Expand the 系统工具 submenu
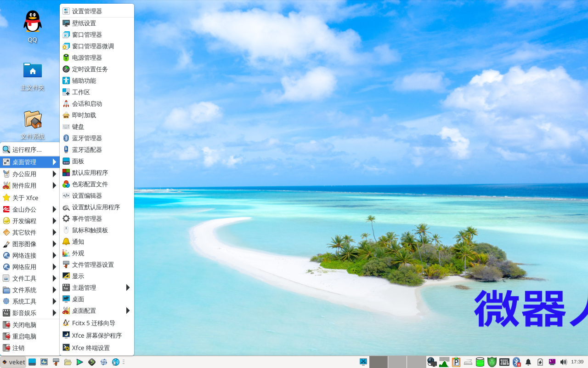 (x=30, y=301)
